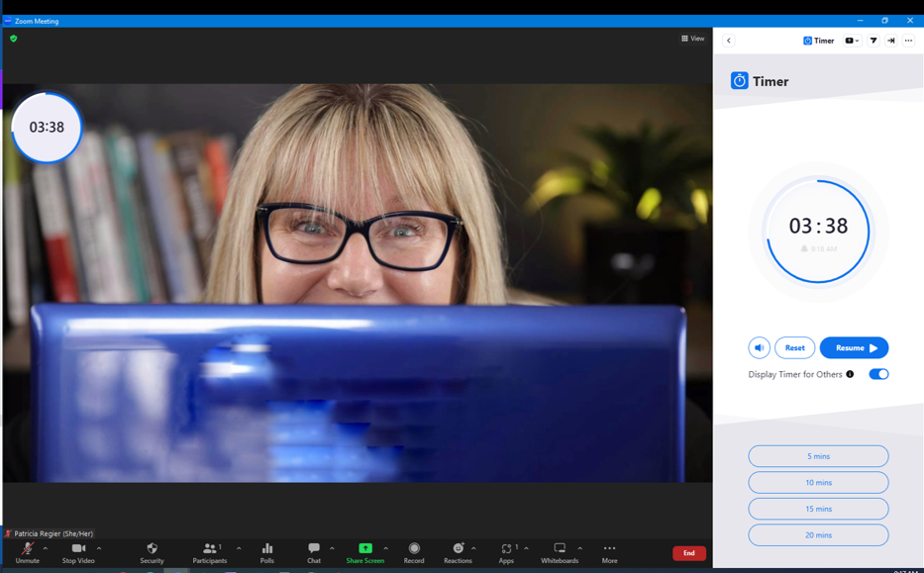Open the Security shield icon
924x573 pixels.
click(x=153, y=548)
